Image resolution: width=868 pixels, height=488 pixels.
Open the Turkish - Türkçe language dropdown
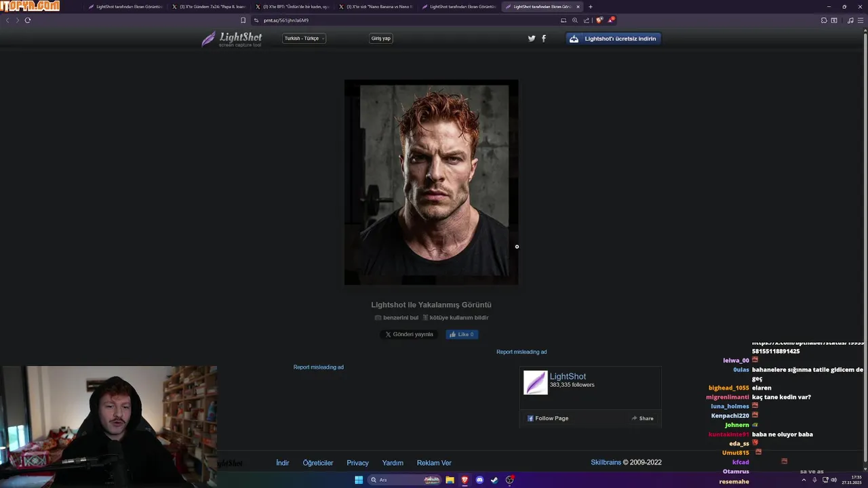pos(304,39)
